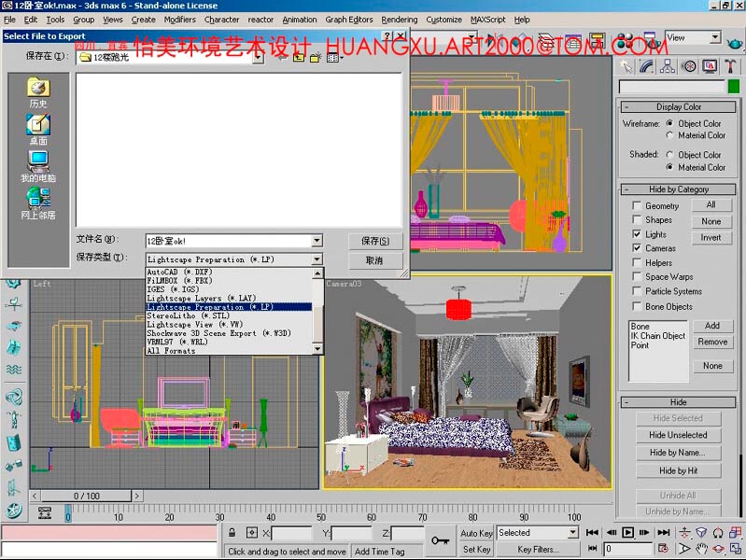Open the Create command panel tab
746x560 pixels.
click(626, 66)
